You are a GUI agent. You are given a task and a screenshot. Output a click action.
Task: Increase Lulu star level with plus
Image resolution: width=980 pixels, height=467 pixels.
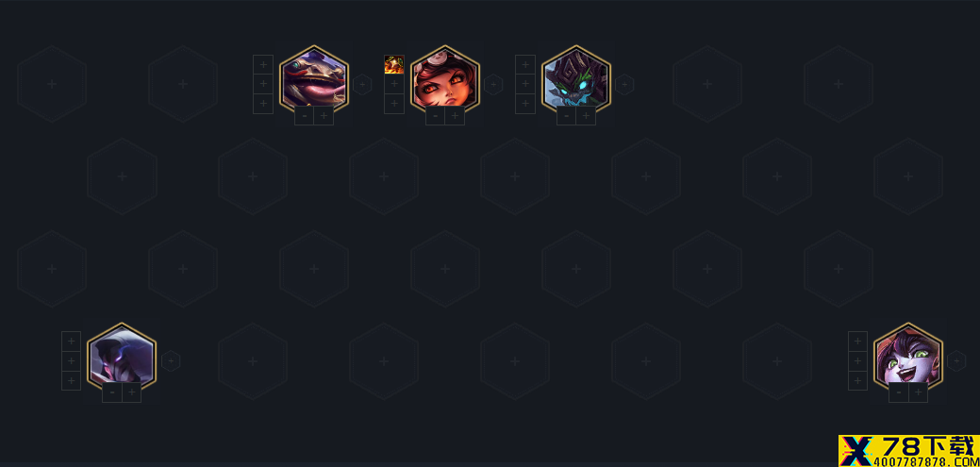[x=918, y=392]
